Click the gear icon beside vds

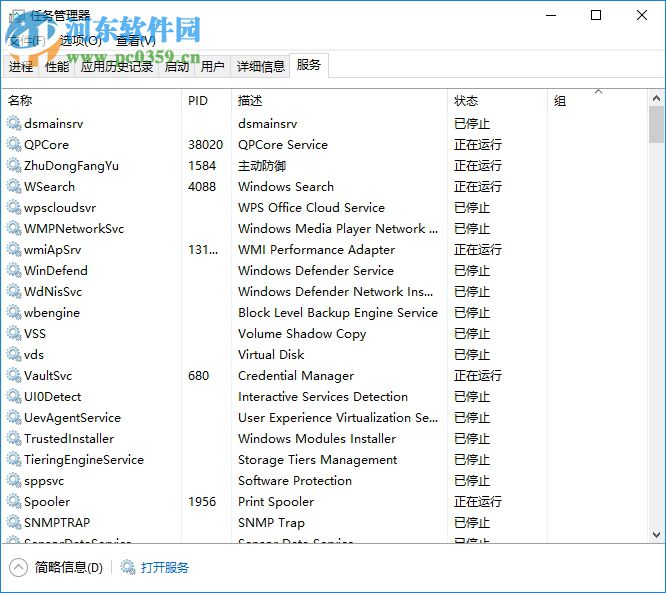click(14, 355)
